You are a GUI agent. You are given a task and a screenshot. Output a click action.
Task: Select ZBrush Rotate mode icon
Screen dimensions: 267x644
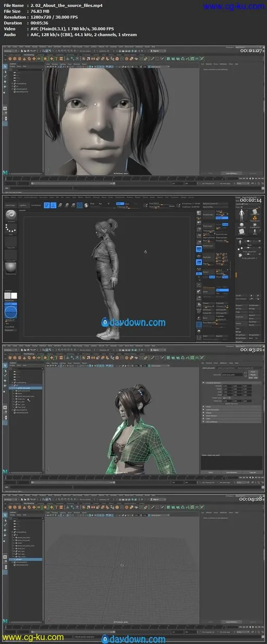pos(73,205)
